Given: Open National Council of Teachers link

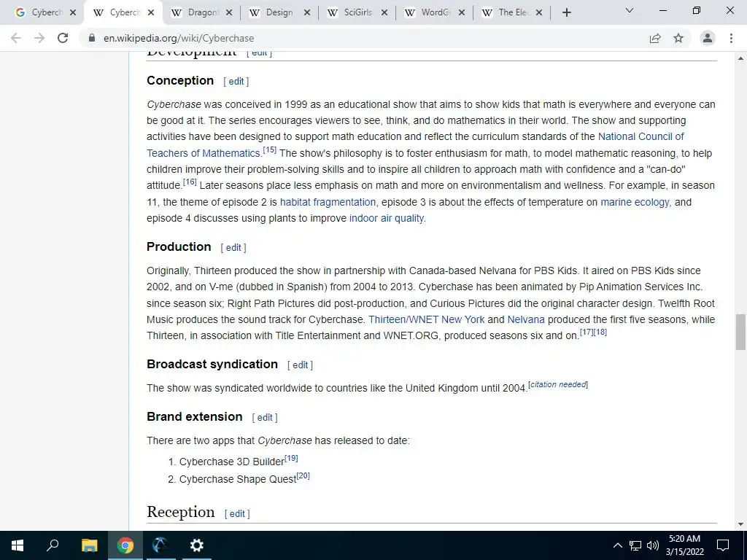Looking at the screenshot, I should pos(640,136).
